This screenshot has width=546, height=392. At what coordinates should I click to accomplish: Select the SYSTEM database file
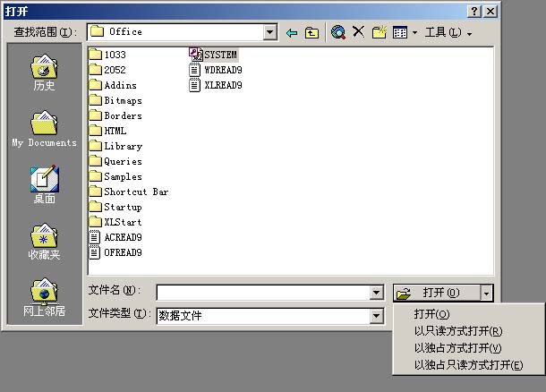(213, 55)
